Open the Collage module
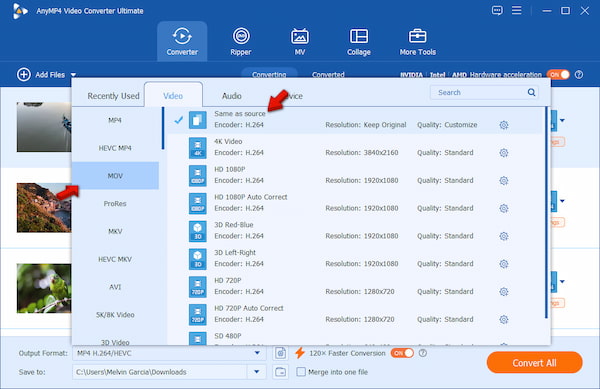Viewport: 600px width, 389px height. point(359,41)
